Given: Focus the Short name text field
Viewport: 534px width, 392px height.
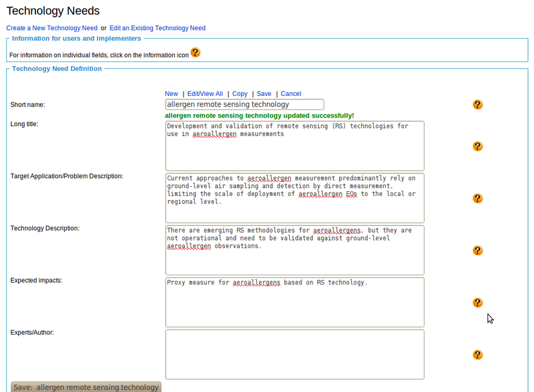Looking at the screenshot, I should pyautogui.click(x=244, y=105).
